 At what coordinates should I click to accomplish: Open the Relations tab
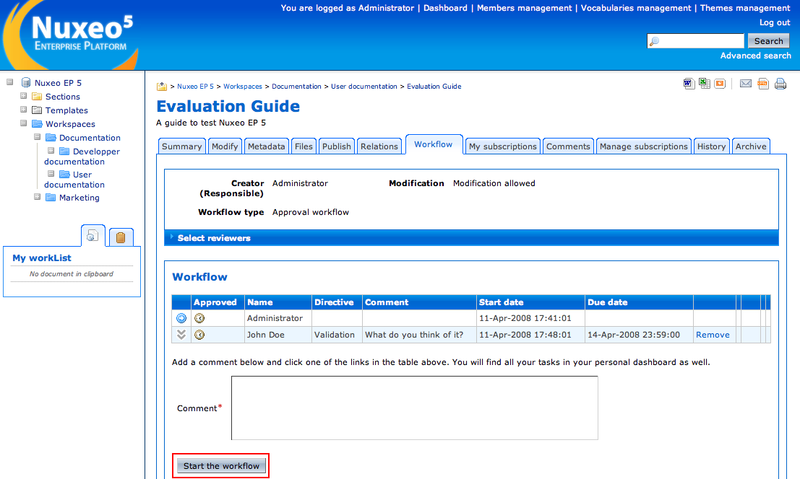click(379, 146)
